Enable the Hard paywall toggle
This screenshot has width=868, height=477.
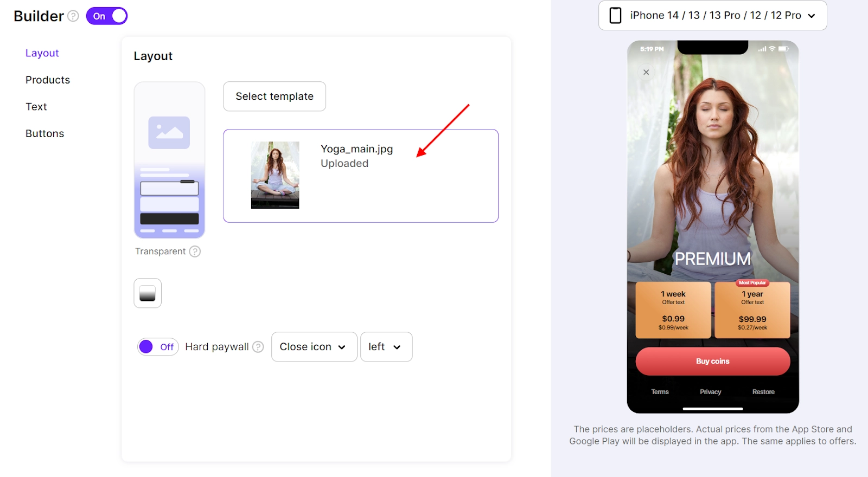(158, 347)
